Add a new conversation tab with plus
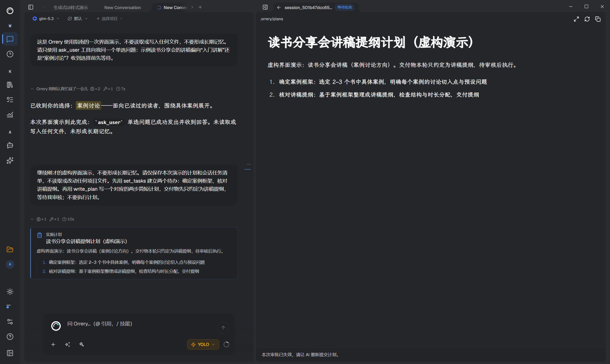The height and width of the screenshot is (364, 610). coord(200,7)
